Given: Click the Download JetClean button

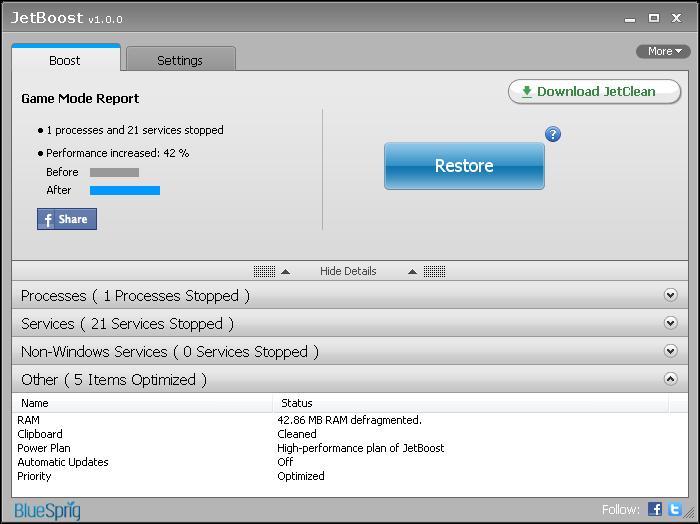Looking at the screenshot, I should (594, 92).
